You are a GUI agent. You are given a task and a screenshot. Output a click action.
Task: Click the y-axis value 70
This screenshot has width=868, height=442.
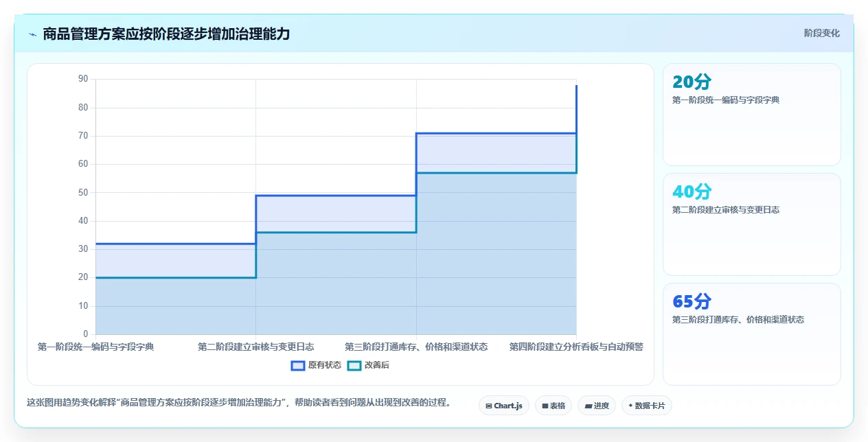83,136
